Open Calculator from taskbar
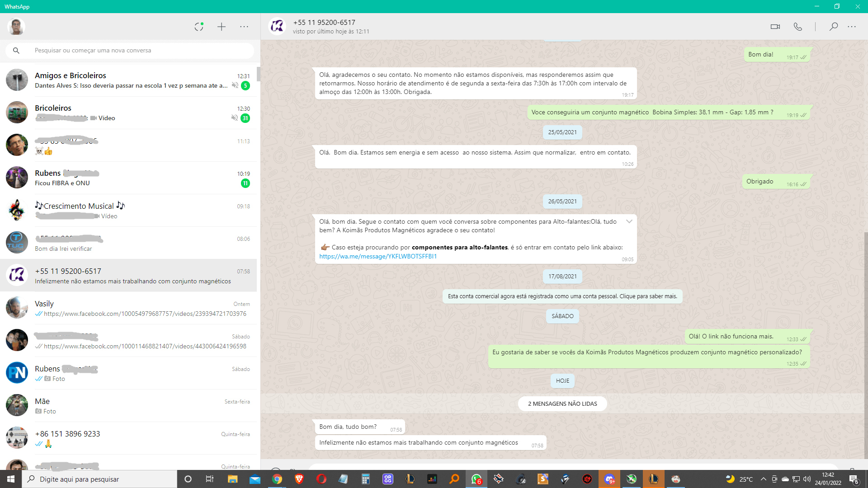The height and width of the screenshot is (488, 868). (366, 479)
